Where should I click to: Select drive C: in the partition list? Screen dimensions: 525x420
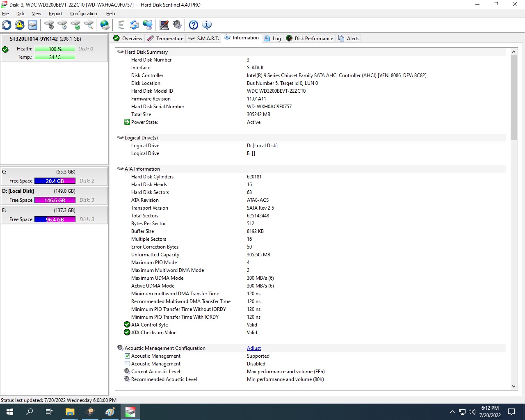[x=54, y=176]
